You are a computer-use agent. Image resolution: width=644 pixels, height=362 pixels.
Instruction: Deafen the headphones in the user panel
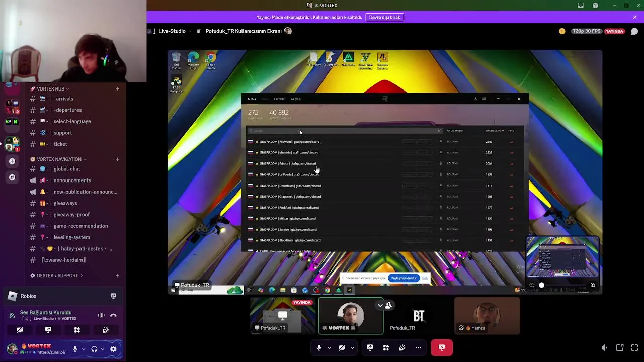94,349
